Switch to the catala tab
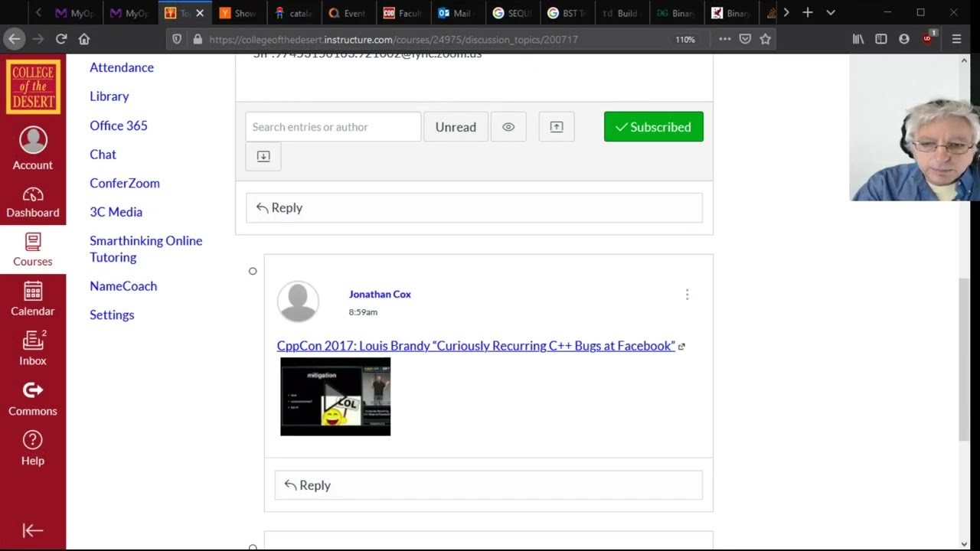This screenshot has width=980, height=551. pos(294,13)
